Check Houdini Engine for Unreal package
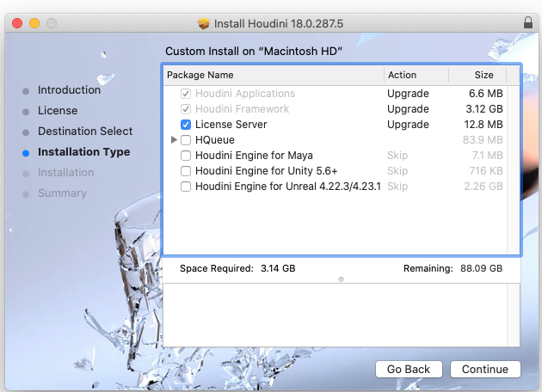This screenshot has width=542, height=392. pyautogui.click(x=186, y=187)
